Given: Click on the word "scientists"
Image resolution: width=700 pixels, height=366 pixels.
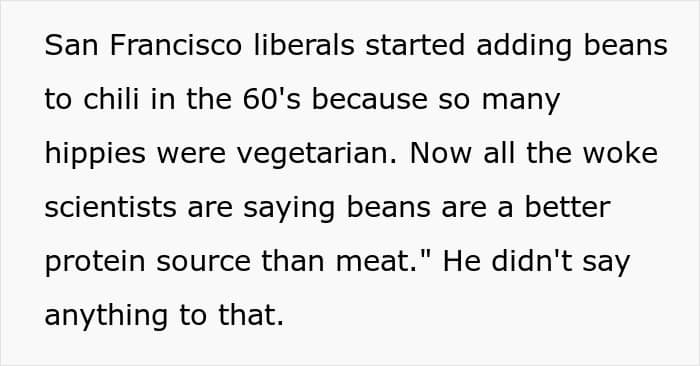Looking at the screenshot, I should [x=111, y=207].
